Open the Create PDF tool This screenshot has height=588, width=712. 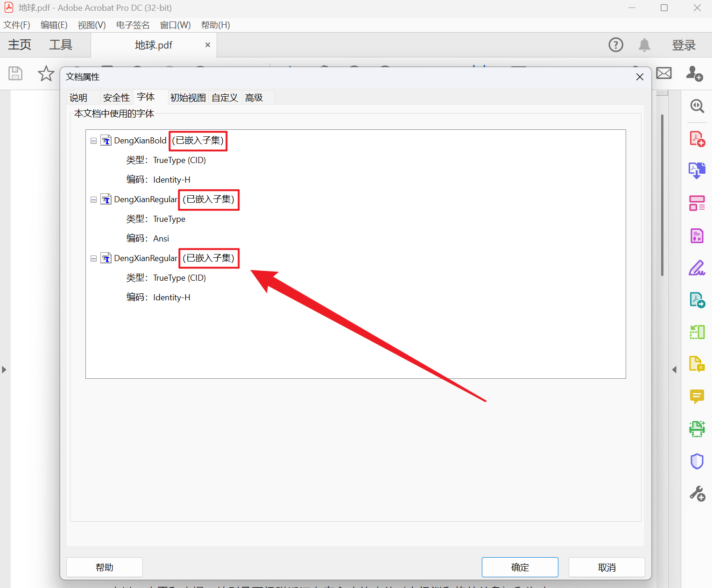697,138
